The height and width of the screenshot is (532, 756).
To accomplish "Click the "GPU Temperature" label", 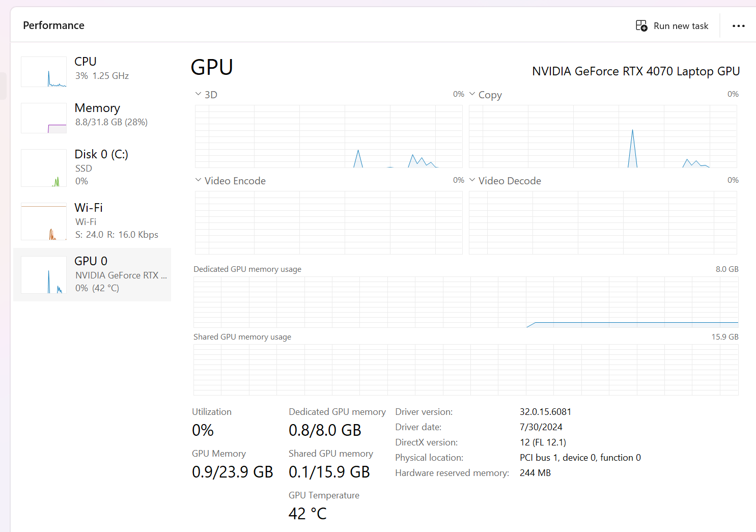I will (324, 495).
